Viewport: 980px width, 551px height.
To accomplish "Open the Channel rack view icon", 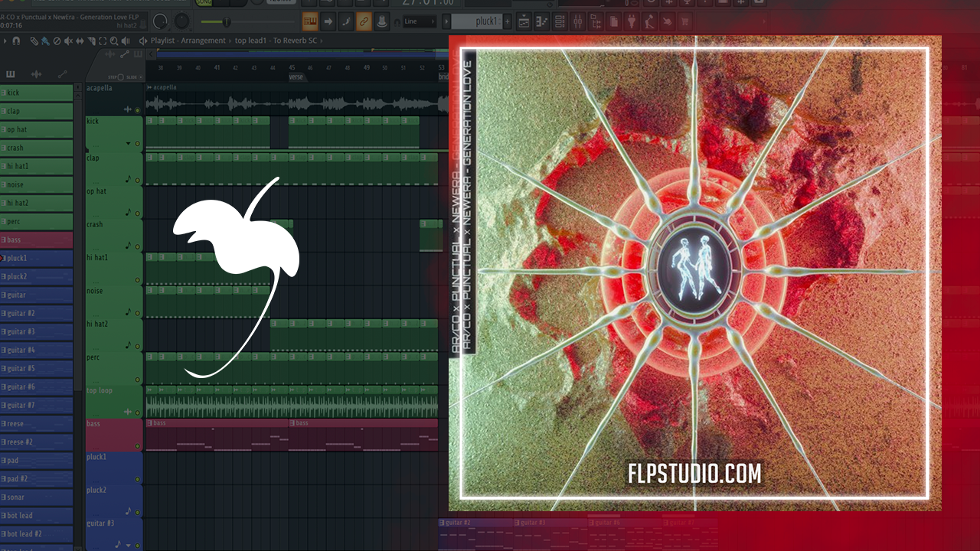I will pos(560,21).
